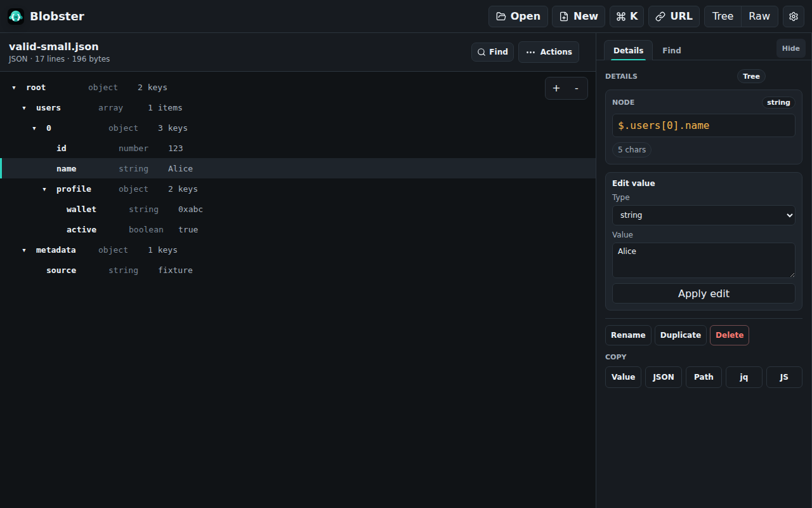Collapse the root node

click(x=14, y=88)
